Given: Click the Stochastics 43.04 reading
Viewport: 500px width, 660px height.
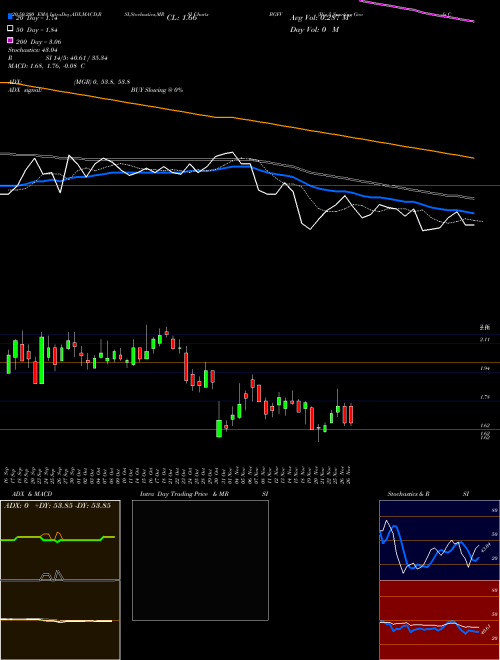Looking at the screenshot, I should 32,50.
